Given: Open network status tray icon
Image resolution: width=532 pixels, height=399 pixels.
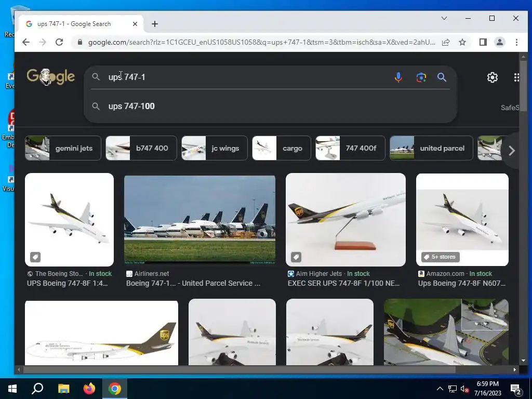Looking at the screenshot, I should [453, 389].
